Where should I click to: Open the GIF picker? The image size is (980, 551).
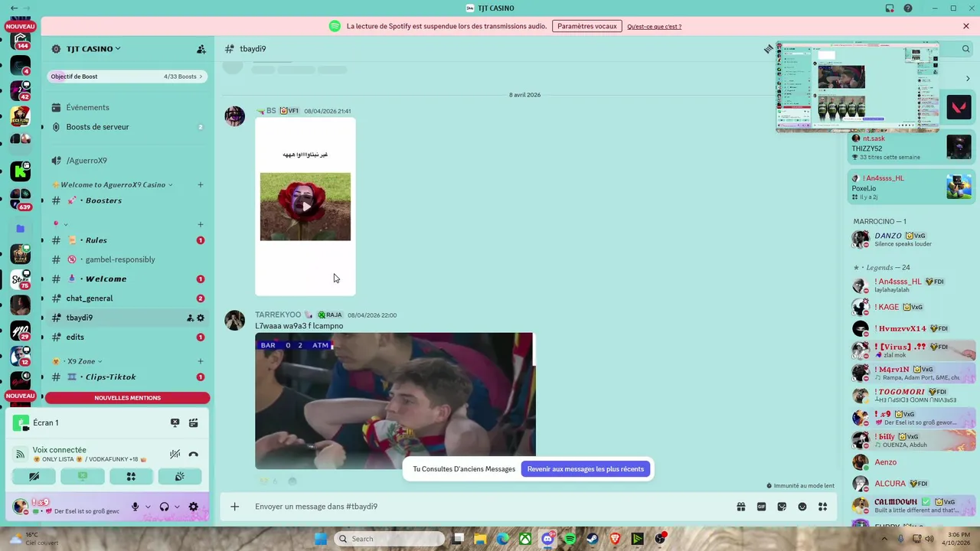pos(762,507)
